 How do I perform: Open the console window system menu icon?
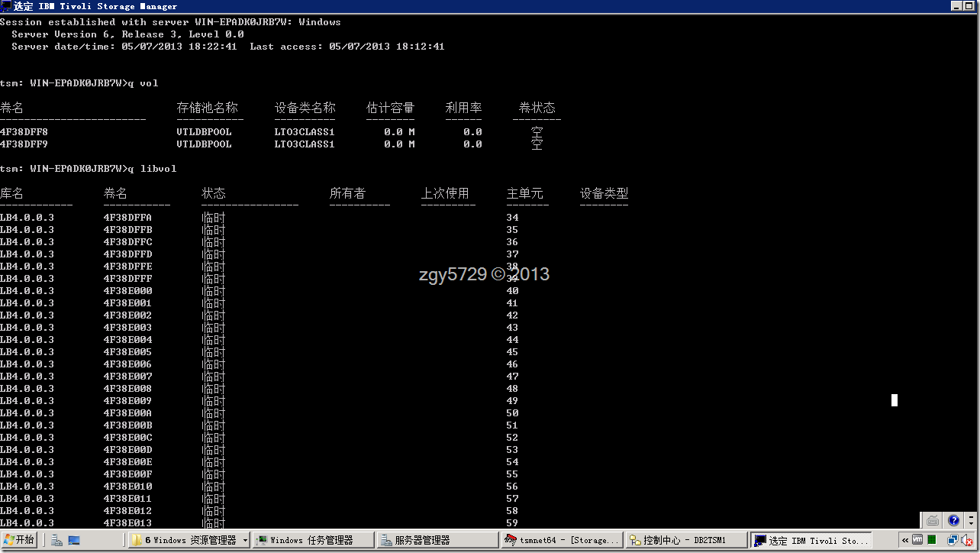click(x=6, y=5)
